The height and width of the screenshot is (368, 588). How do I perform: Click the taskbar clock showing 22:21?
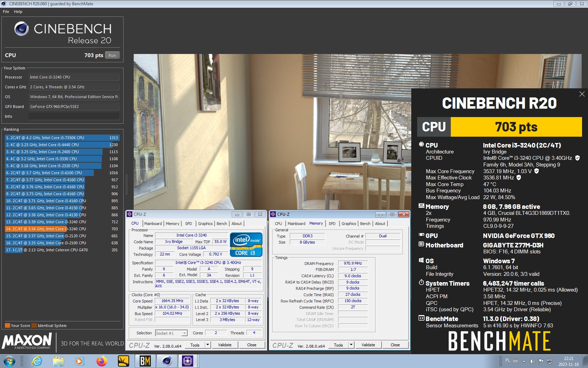[568, 361]
